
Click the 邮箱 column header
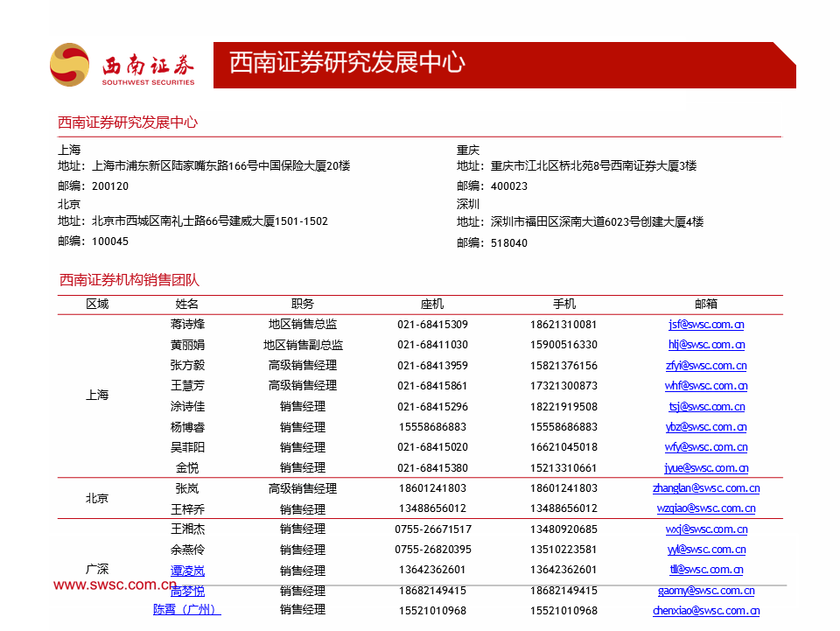[x=706, y=305]
